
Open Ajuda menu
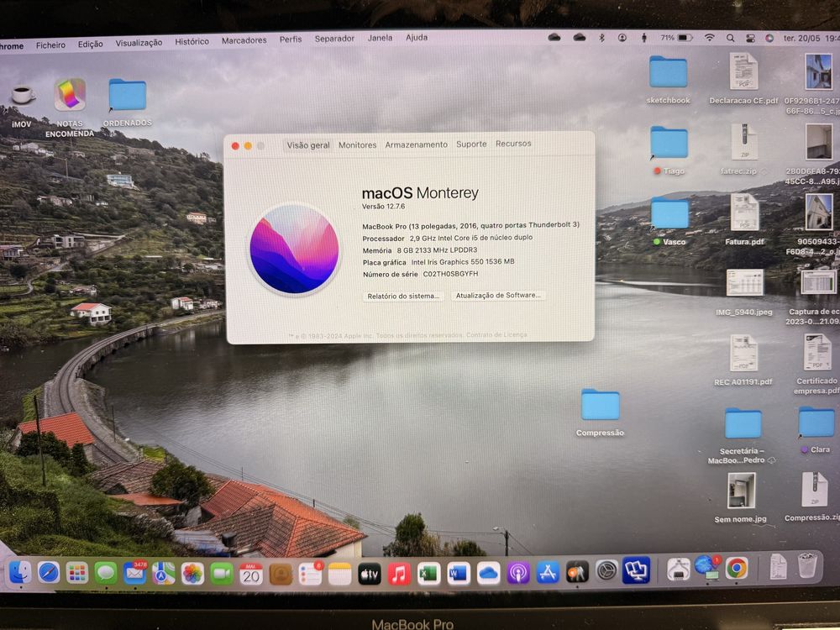coord(417,38)
